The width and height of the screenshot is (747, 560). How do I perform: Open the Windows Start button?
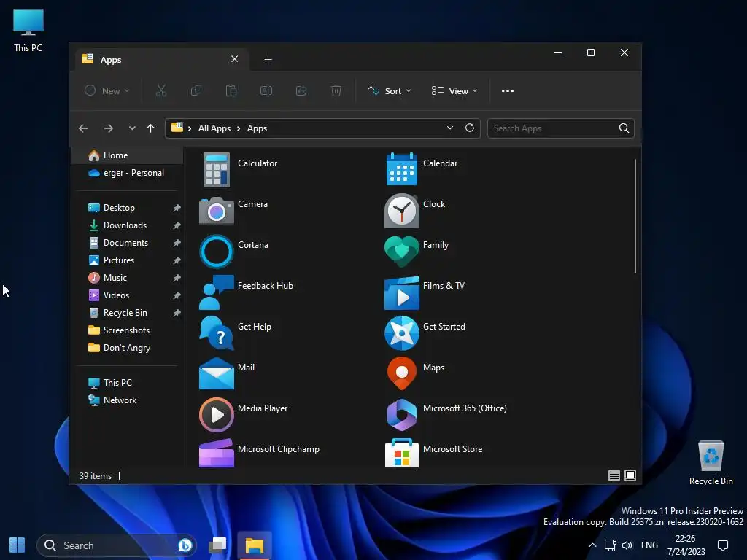click(18, 545)
